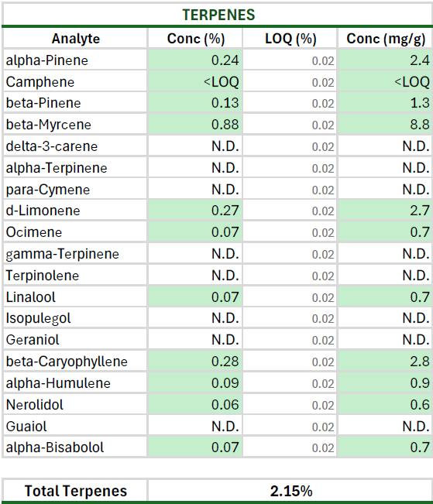Click the Camphene <LOQ percent cell
The image size is (433, 504).
tap(195, 81)
